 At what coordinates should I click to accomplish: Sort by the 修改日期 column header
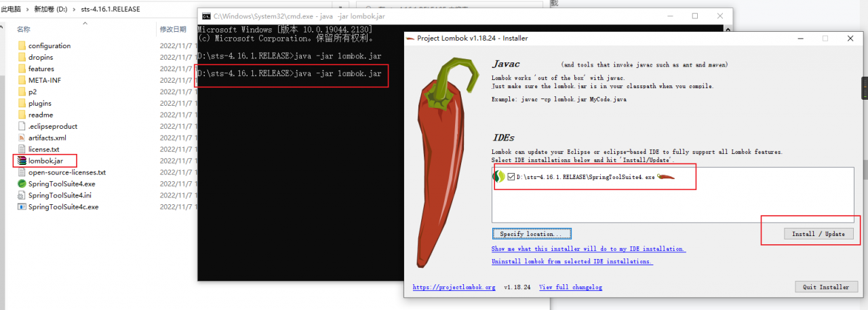tap(173, 29)
